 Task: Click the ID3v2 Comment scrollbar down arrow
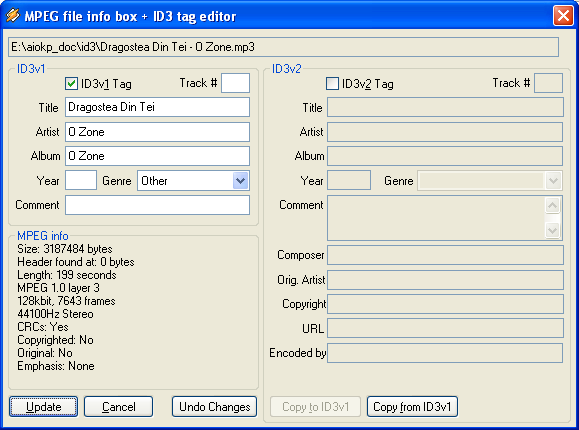553,231
